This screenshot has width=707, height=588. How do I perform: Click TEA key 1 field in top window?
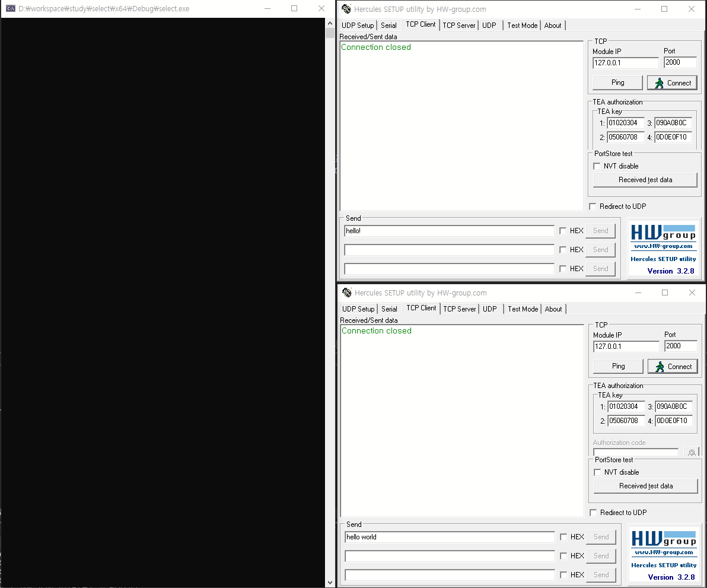(625, 123)
